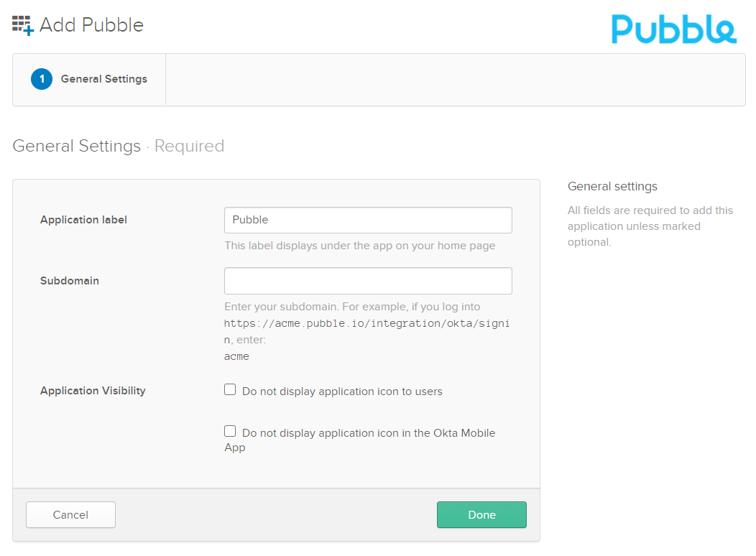
Task: Click the Subdomain input field
Action: (x=368, y=281)
